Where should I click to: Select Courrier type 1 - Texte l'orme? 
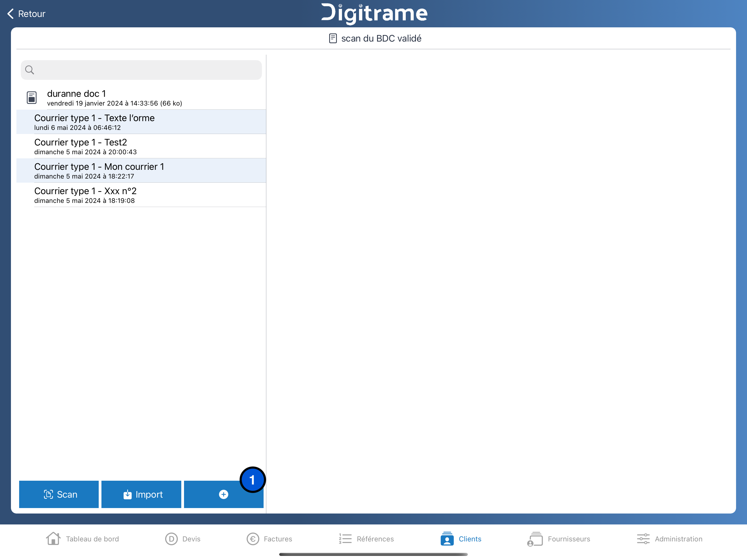pyautogui.click(x=141, y=122)
